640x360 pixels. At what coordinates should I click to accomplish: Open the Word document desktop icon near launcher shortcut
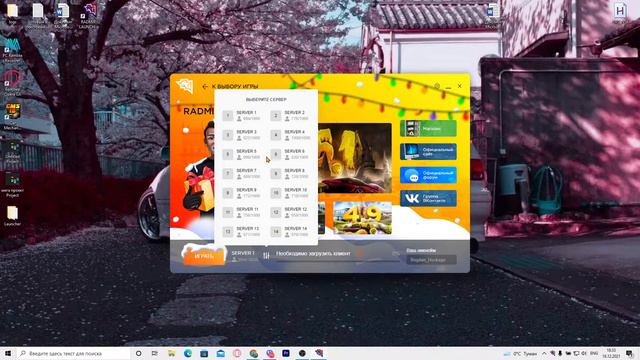pos(63,16)
